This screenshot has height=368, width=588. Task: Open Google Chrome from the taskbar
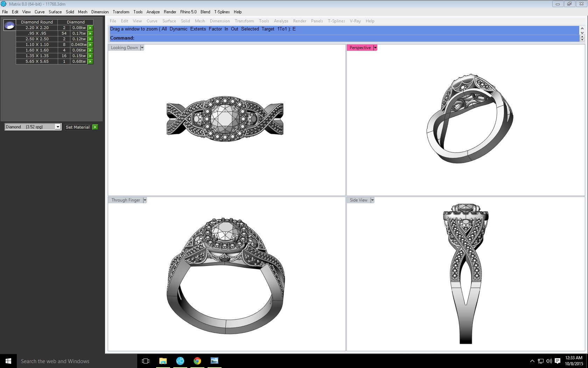[197, 361]
